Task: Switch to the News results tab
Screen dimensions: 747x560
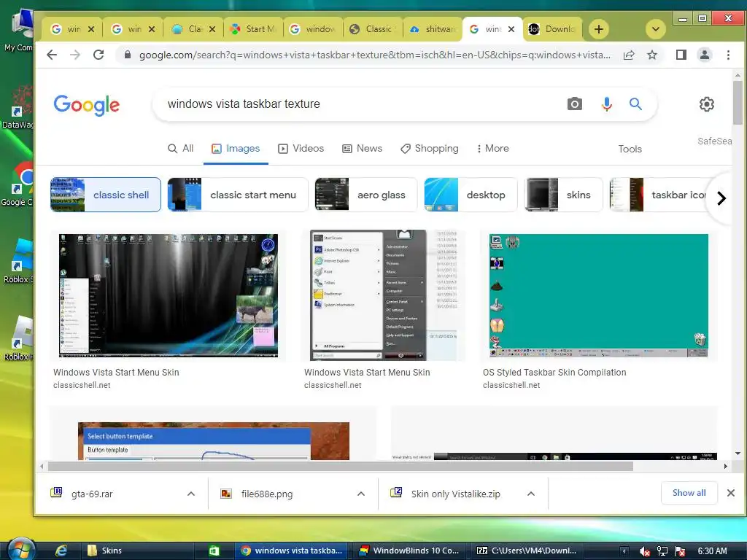Action: point(362,149)
